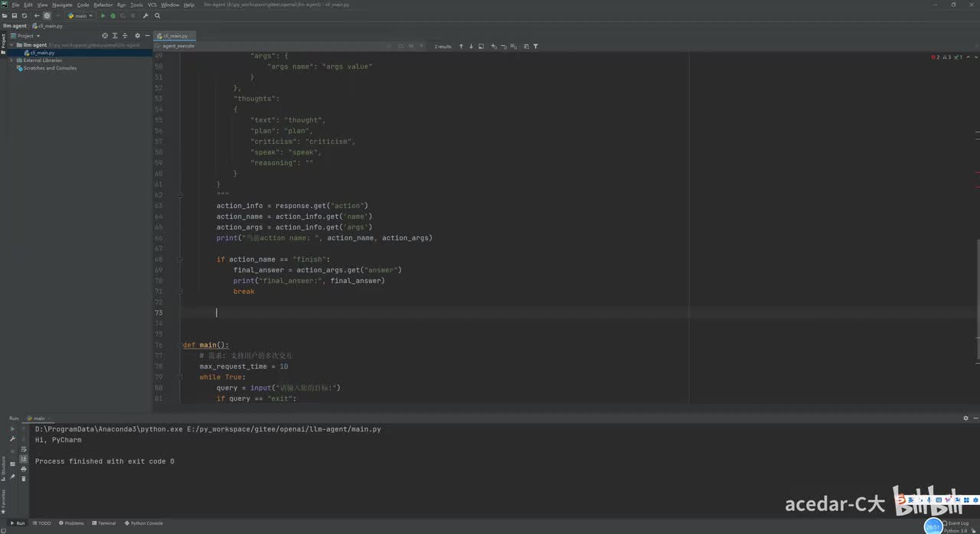Click the Filter search results icon
Image resolution: width=980 pixels, height=534 pixels.
point(535,46)
